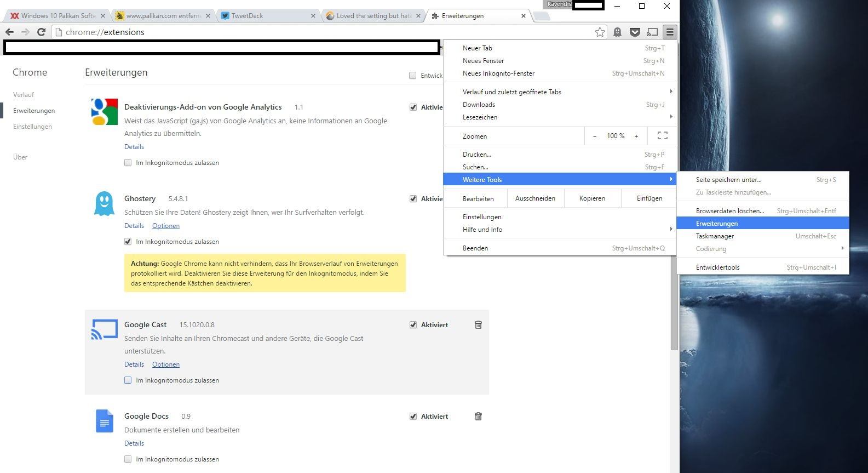868x473 pixels.
Task: Open Über in the Chrome sidebar
Action: coord(20,157)
